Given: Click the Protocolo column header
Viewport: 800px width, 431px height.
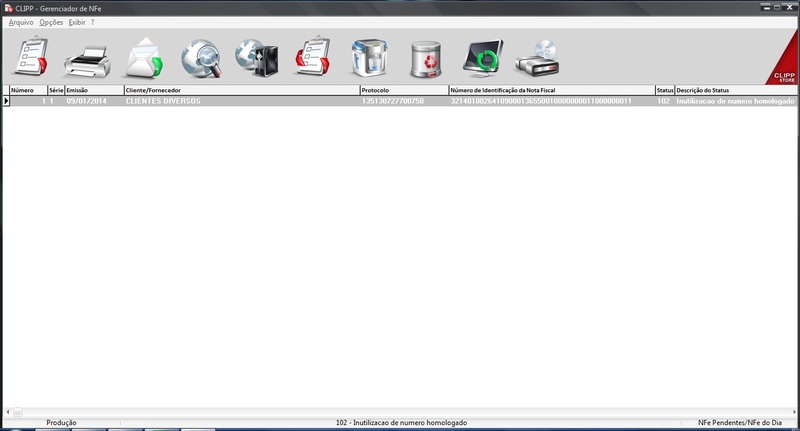Looking at the screenshot, I should (x=403, y=90).
